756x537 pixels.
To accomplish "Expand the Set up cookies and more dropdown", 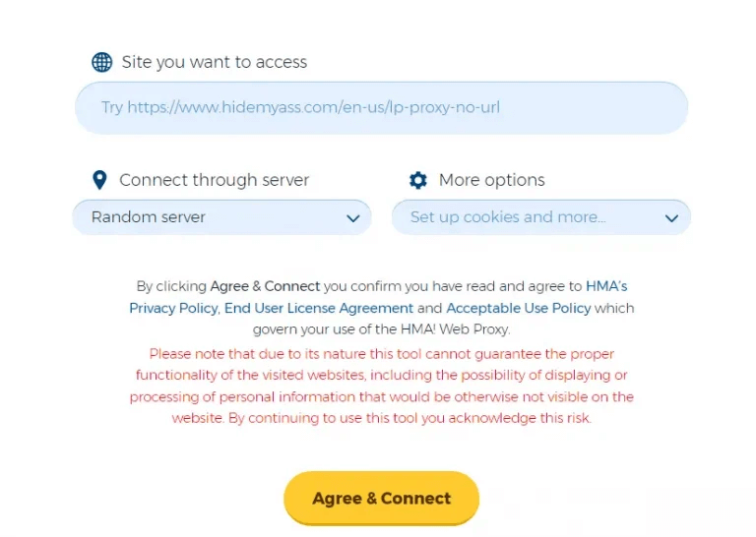I will (x=541, y=217).
